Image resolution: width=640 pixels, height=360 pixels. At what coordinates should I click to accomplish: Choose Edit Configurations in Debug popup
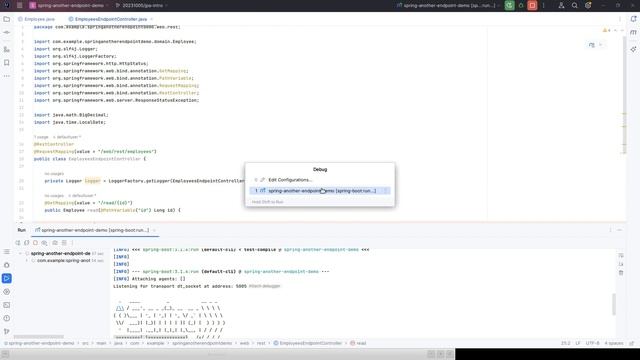click(x=290, y=180)
